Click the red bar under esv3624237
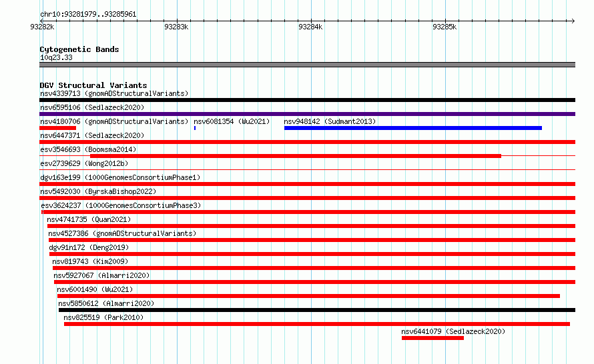Viewport: 594px width, 364px height. [x=308, y=212]
